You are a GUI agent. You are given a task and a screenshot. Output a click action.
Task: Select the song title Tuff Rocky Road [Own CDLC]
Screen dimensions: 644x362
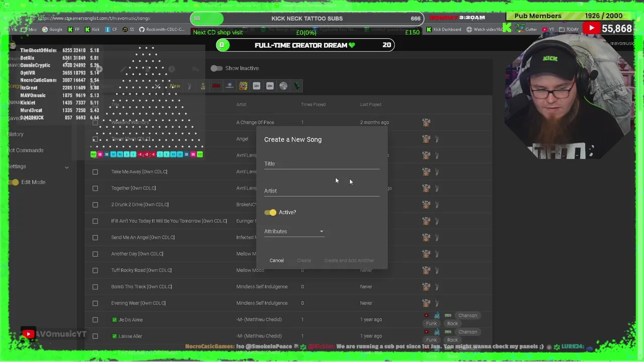coord(141,270)
